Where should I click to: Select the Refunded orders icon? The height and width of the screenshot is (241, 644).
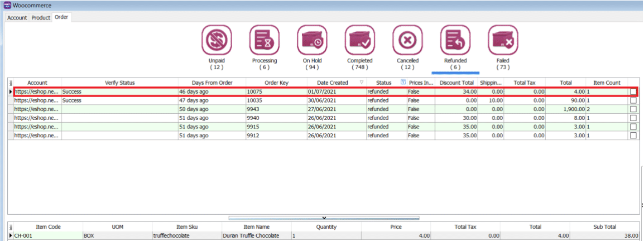click(x=455, y=40)
